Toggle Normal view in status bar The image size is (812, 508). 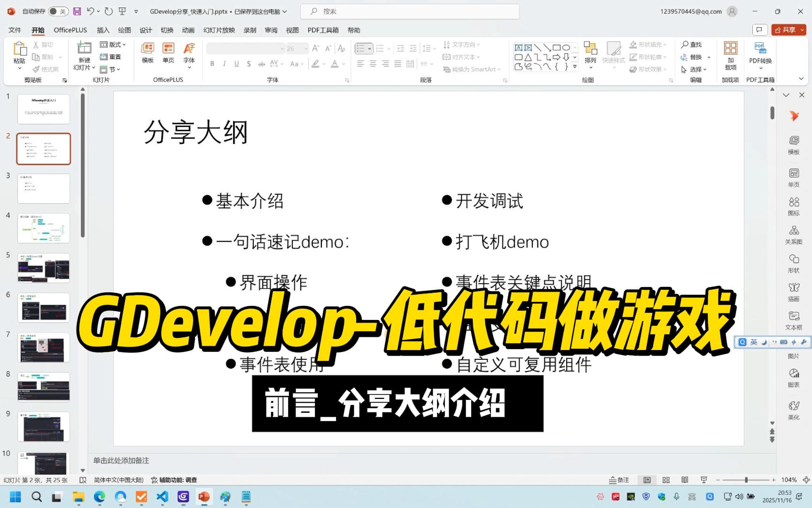click(x=647, y=480)
